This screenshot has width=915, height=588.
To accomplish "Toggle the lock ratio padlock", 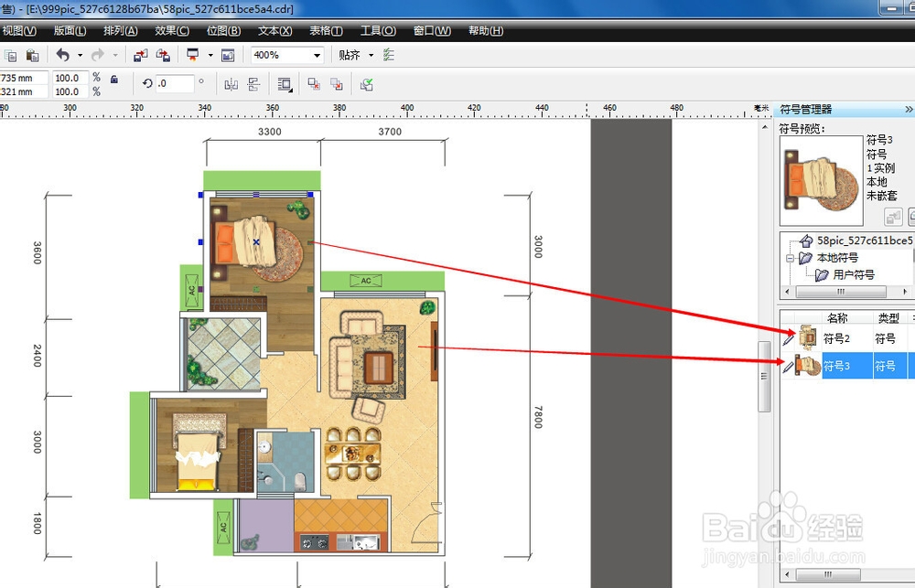I will pyautogui.click(x=114, y=79).
